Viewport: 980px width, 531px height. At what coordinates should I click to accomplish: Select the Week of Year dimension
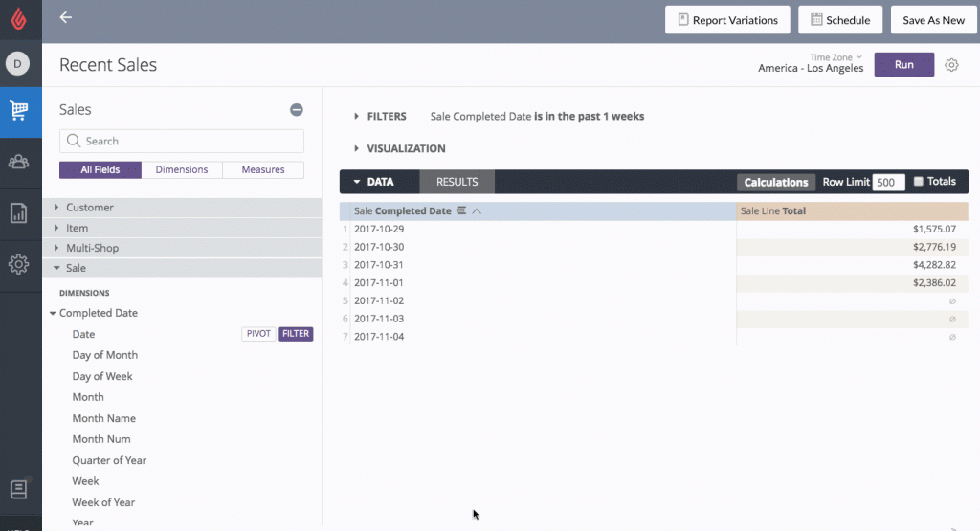click(103, 502)
